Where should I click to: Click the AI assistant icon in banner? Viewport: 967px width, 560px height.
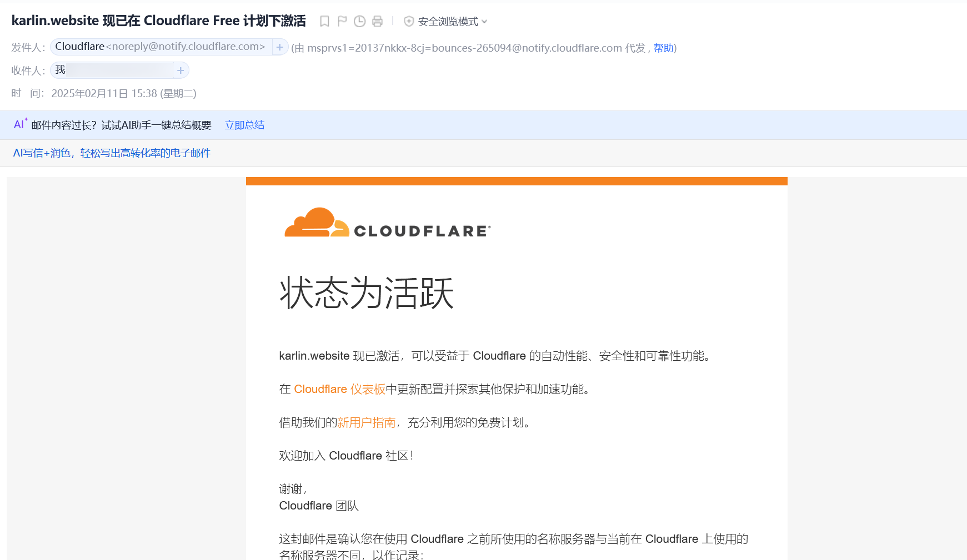(20, 124)
